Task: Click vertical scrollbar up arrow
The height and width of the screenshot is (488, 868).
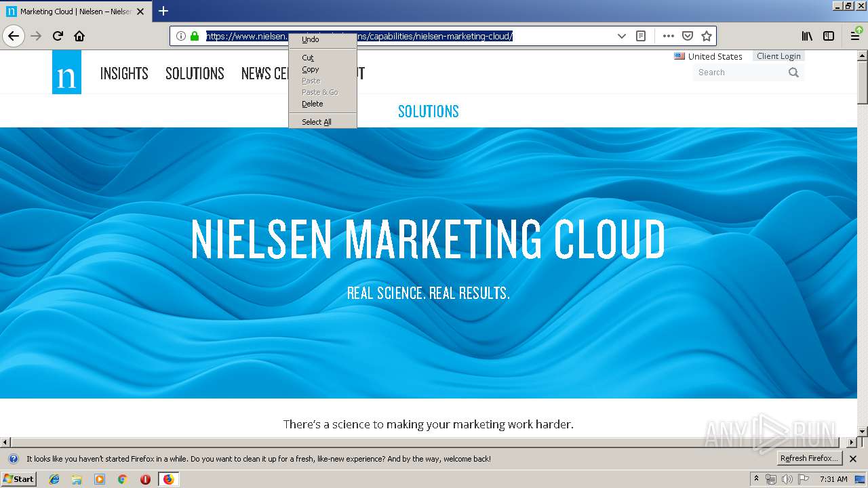Action: [x=863, y=56]
